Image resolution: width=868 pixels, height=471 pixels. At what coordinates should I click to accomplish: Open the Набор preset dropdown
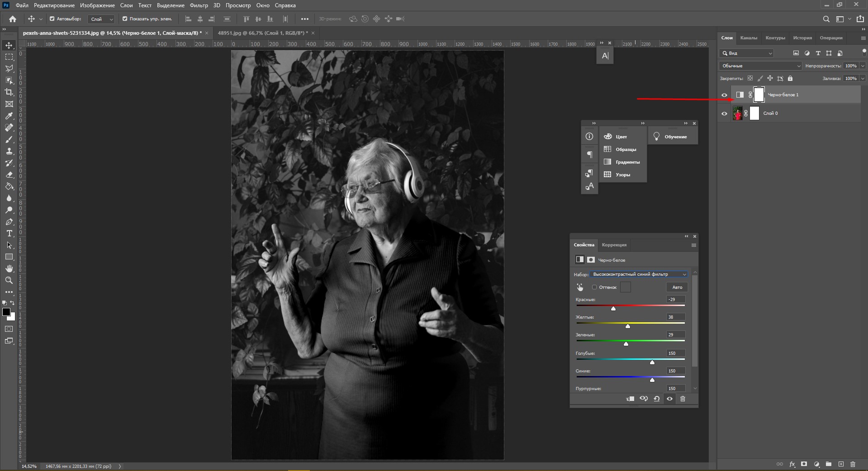(x=639, y=274)
